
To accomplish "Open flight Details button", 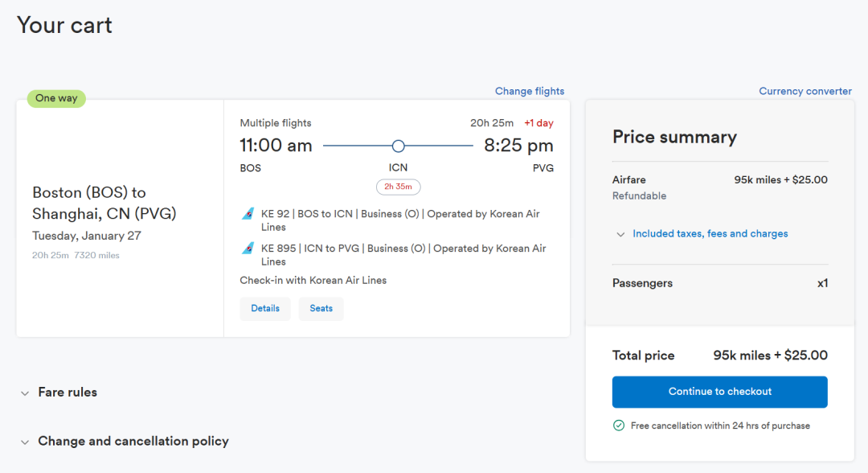I will click(265, 309).
